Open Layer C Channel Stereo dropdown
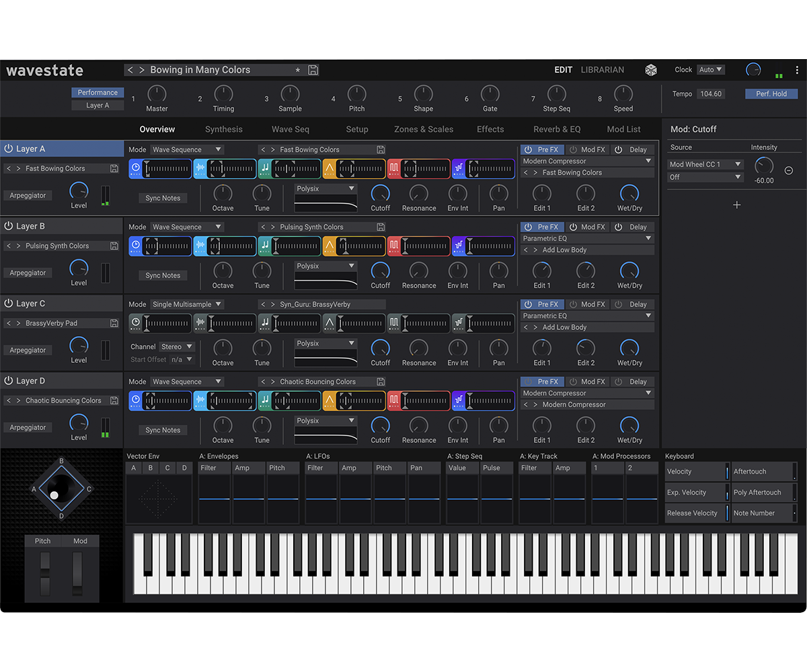 (x=177, y=347)
